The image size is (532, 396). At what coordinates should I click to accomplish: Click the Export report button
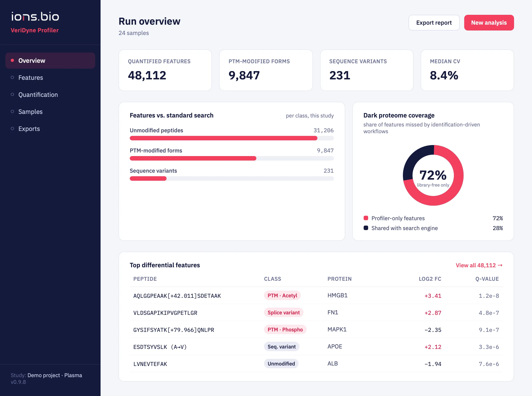click(434, 23)
